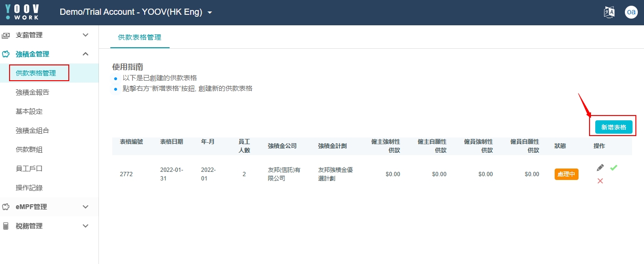Open the 'oa' user avatar menu
This screenshot has height=264, width=644.
(631, 12)
